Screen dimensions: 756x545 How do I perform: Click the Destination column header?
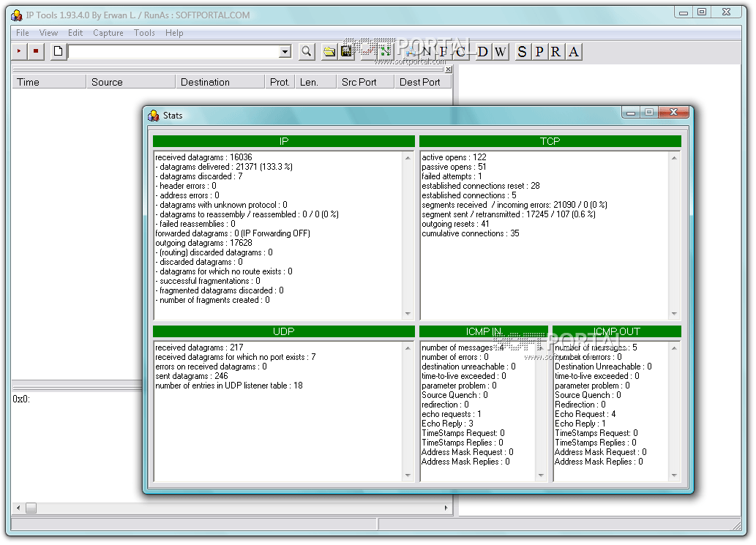pos(220,83)
